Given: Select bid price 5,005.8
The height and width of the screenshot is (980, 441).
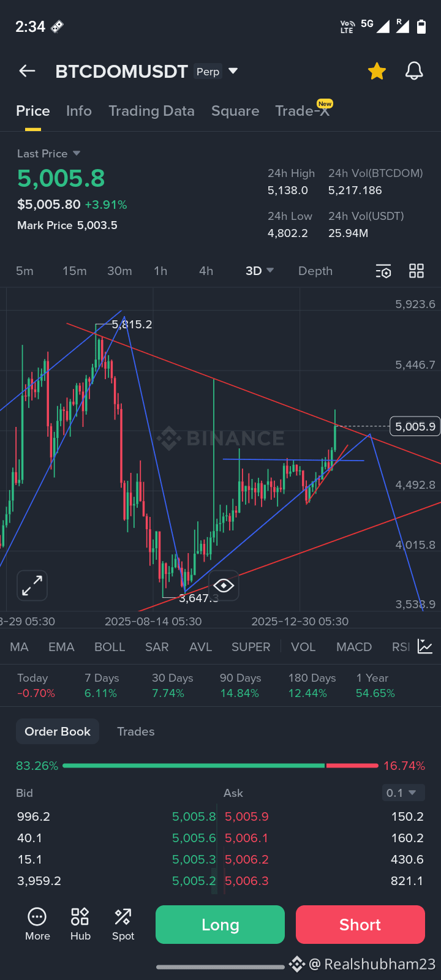Looking at the screenshot, I should 194,816.
